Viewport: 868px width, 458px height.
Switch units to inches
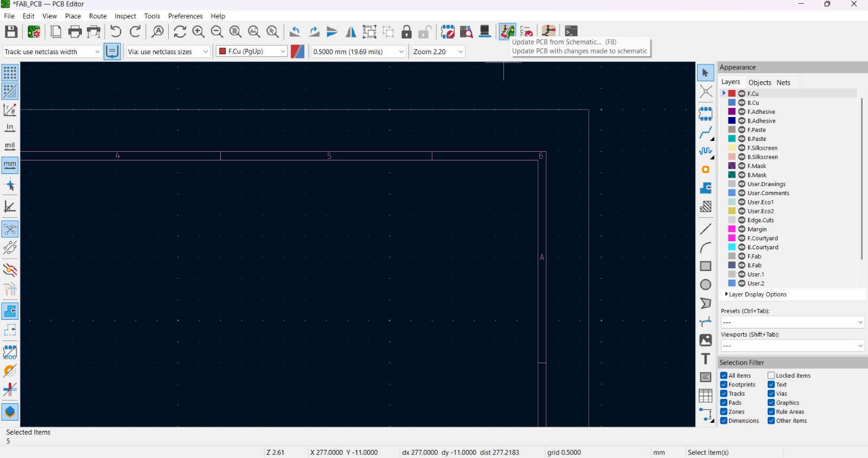point(10,128)
